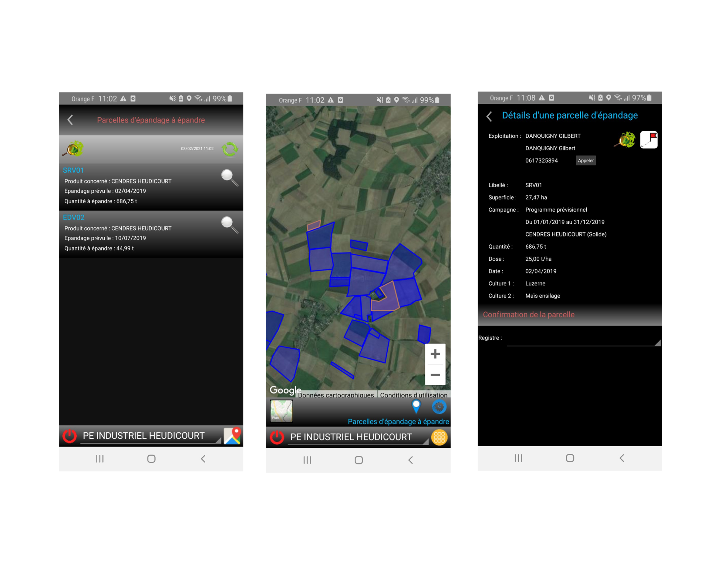
Task: Tap red power icon on list screen
Action: [70, 436]
